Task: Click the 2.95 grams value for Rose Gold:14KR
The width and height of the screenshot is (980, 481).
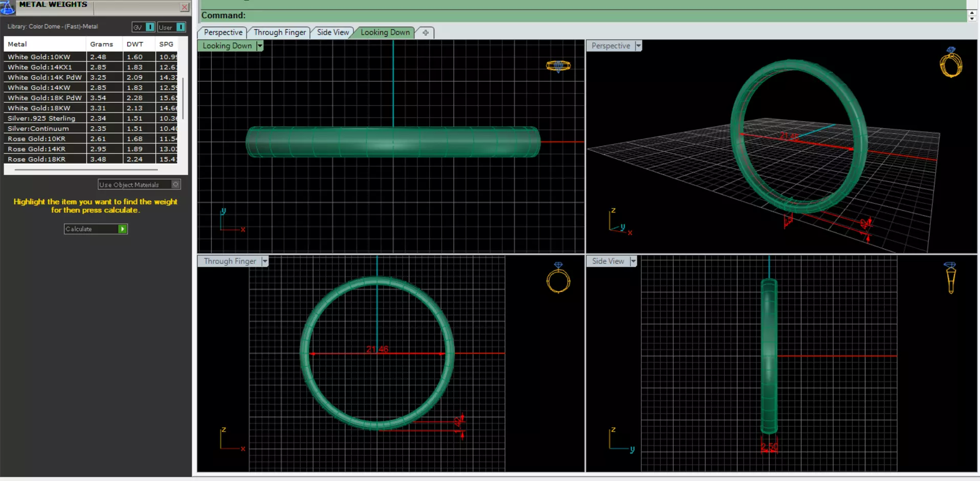Action: click(x=98, y=149)
